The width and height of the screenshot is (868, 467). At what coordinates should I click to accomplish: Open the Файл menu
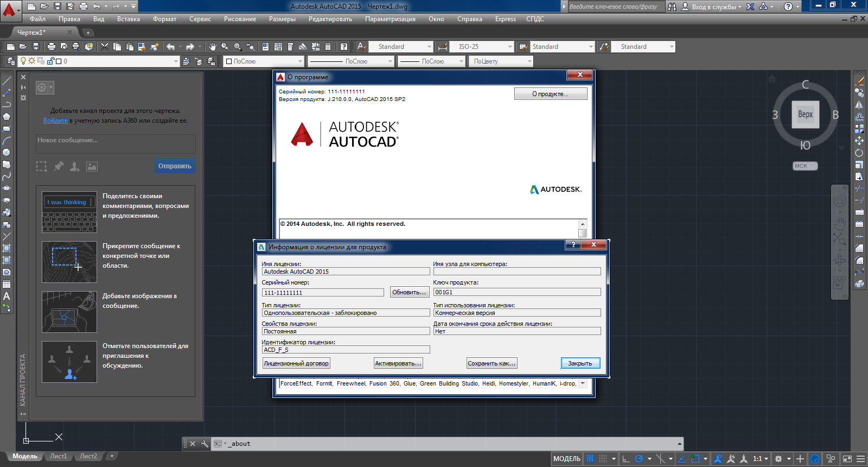coord(37,19)
